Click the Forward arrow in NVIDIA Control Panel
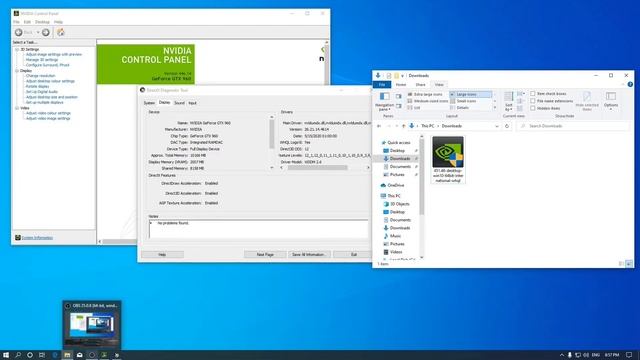This screenshot has height=360, width=640. tap(46, 32)
